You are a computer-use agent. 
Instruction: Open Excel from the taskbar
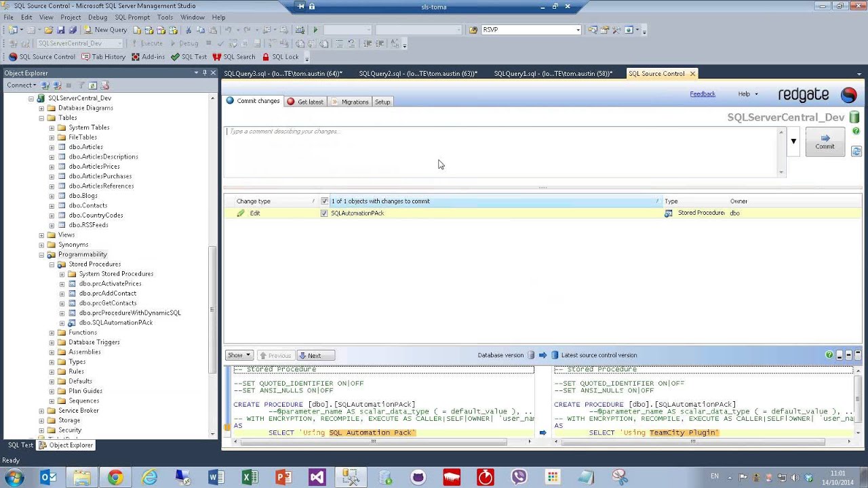pyautogui.click(x=250, y=477)
